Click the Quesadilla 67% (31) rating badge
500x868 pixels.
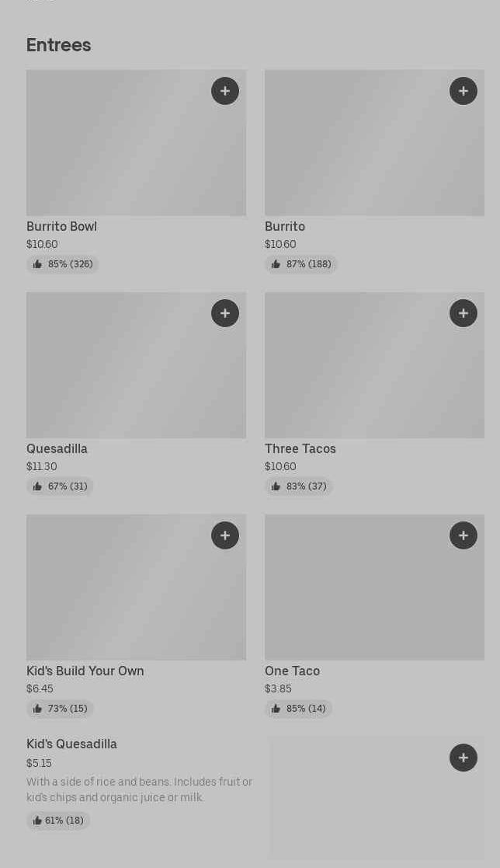point(60,486)
